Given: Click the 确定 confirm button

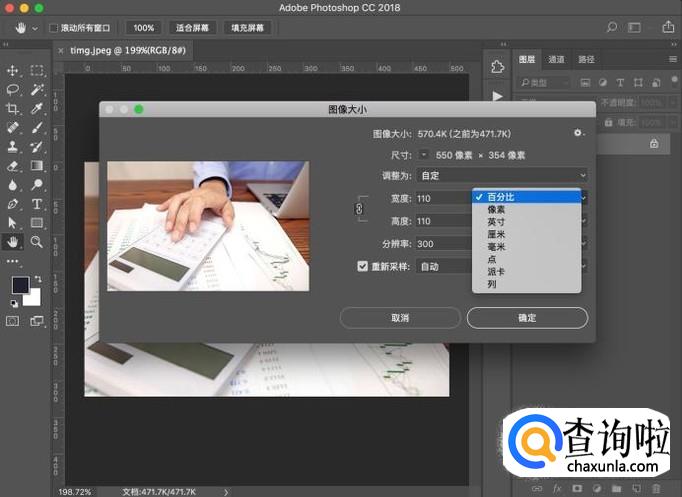Looking at the screenshot, I should point(527,318).
